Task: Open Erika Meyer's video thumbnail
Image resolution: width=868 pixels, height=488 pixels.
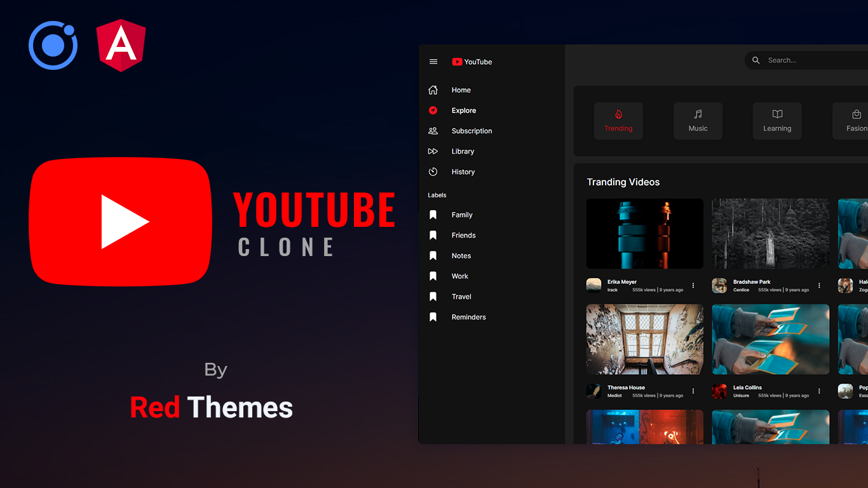Action: pyautogui.click(x=645, y=233)
